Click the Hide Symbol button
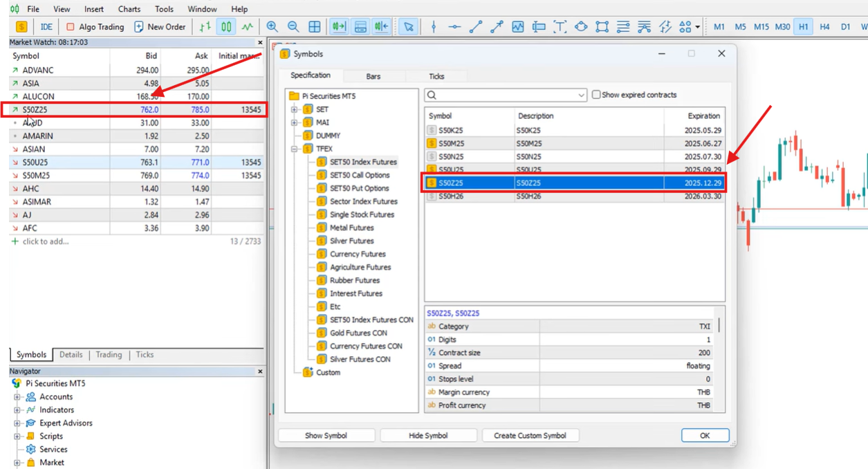Image resolution: width=868 pixels, height=469 pixels. coord(428,436)
